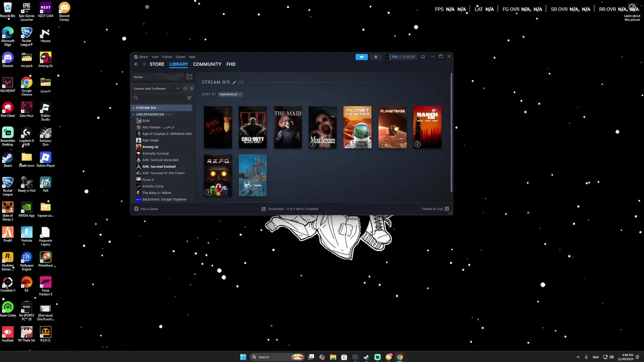
Task: Select the Planetbase game cover
Action: click(x=392, y=127)
